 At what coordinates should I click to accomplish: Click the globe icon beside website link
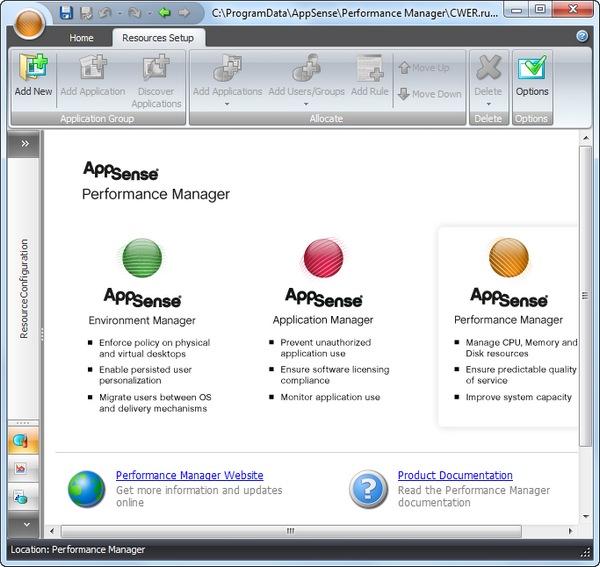pos(87,489)
